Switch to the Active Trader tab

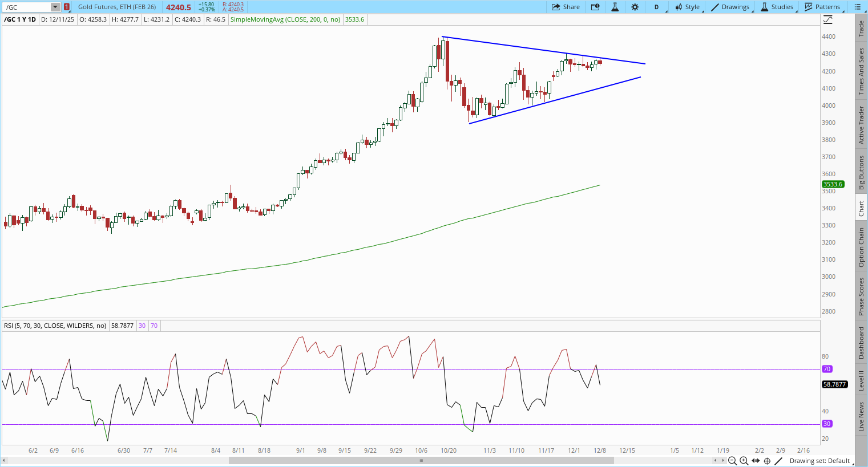click(861, 125)
